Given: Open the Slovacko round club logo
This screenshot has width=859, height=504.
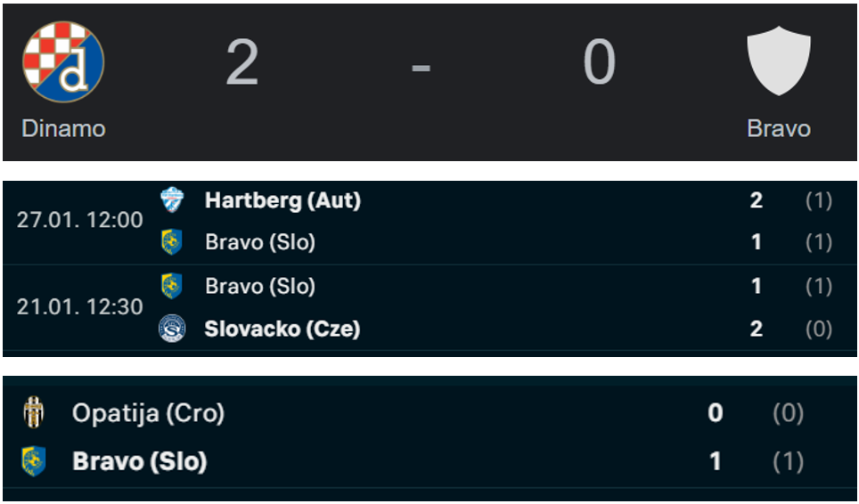Looking at the screenshot, I should 172,329.
